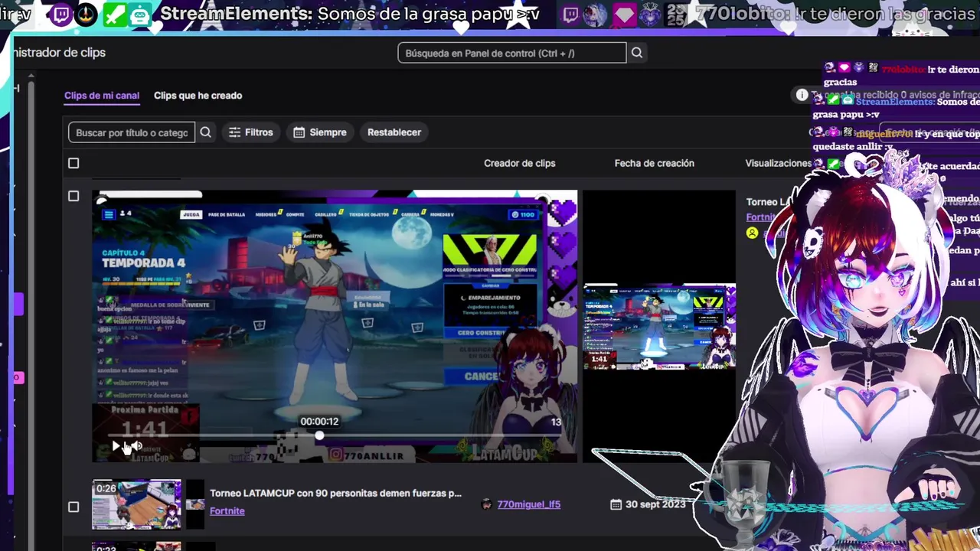Open the Siempre date range picker

pyautogui.click(x=320, y=132)
